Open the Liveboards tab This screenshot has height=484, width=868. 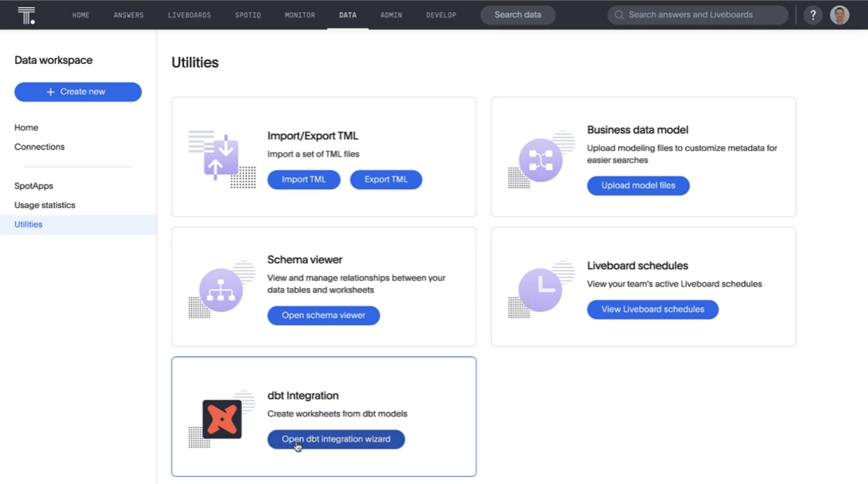189,15
